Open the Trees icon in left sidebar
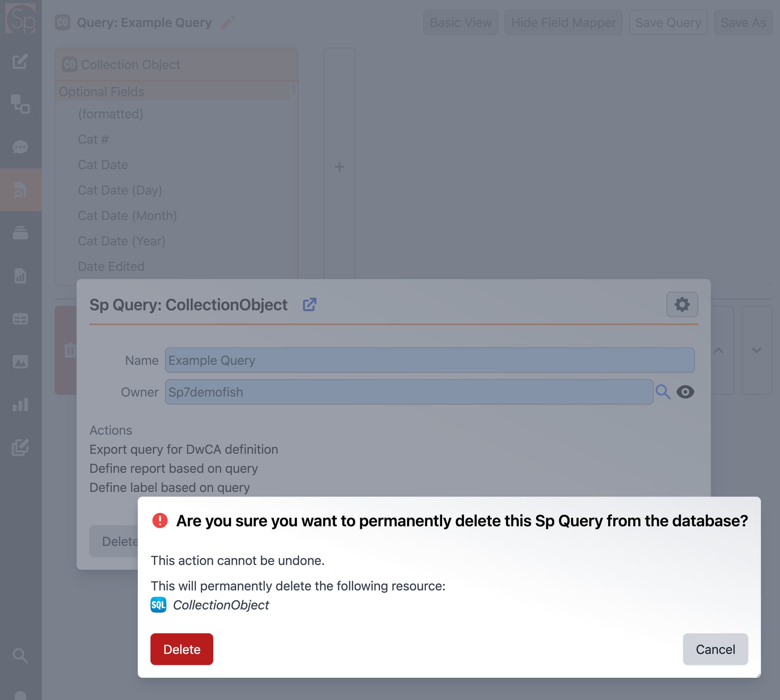Screen dimensions: 780x700 click(x=20, y=104)
